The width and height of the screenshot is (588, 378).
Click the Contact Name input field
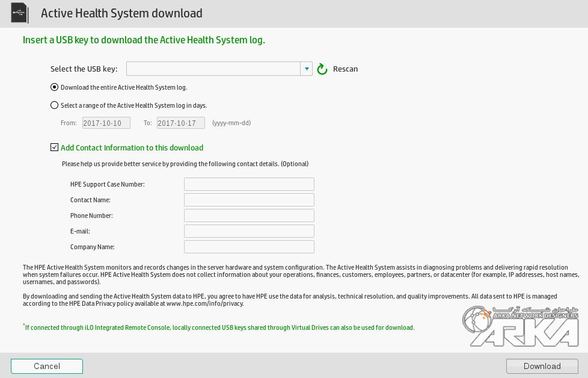(x=249, y=199)
